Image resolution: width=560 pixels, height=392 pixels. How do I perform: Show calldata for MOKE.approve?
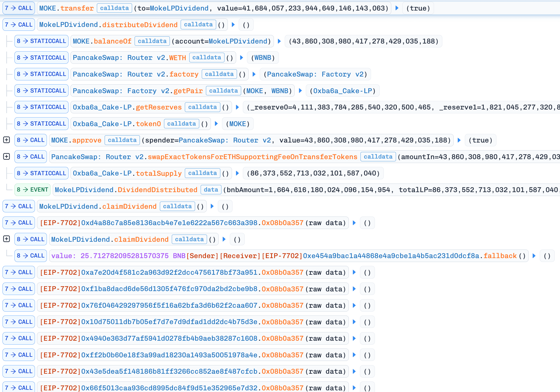click(x=122, y=140)
